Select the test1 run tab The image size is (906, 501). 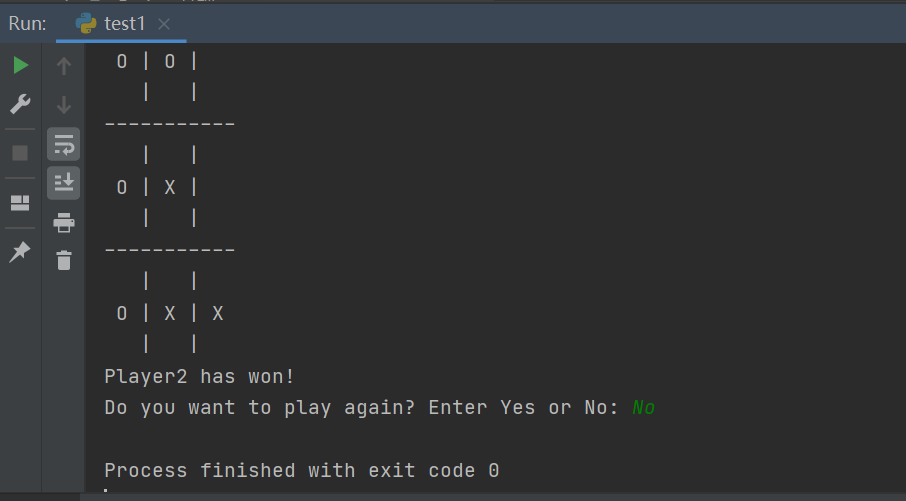click(121, 24)
